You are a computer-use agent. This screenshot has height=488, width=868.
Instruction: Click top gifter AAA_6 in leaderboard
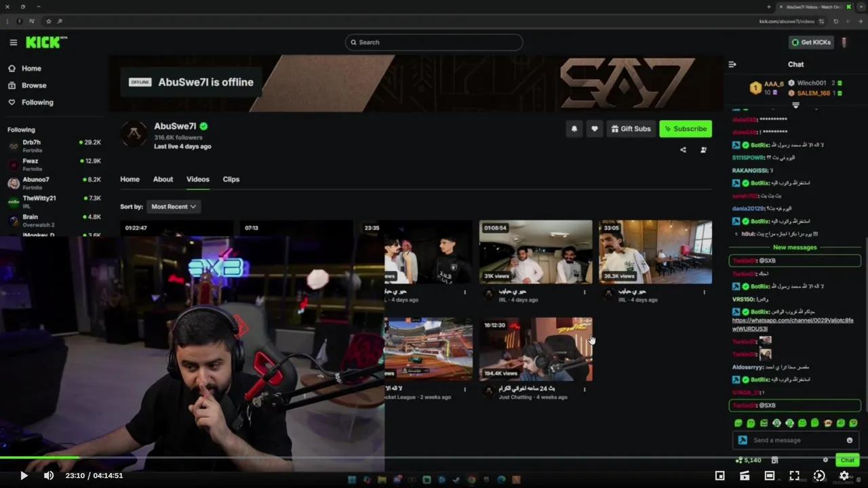768,87
